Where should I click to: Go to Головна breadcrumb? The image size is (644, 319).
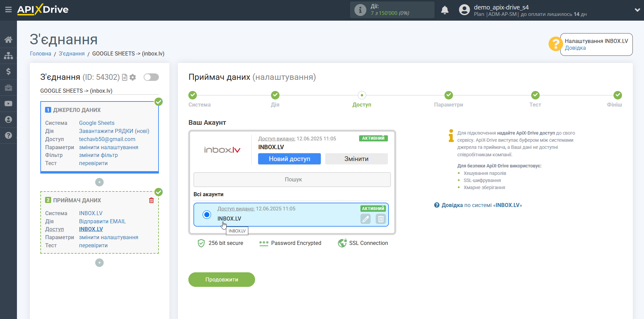(x=41, y=53)
